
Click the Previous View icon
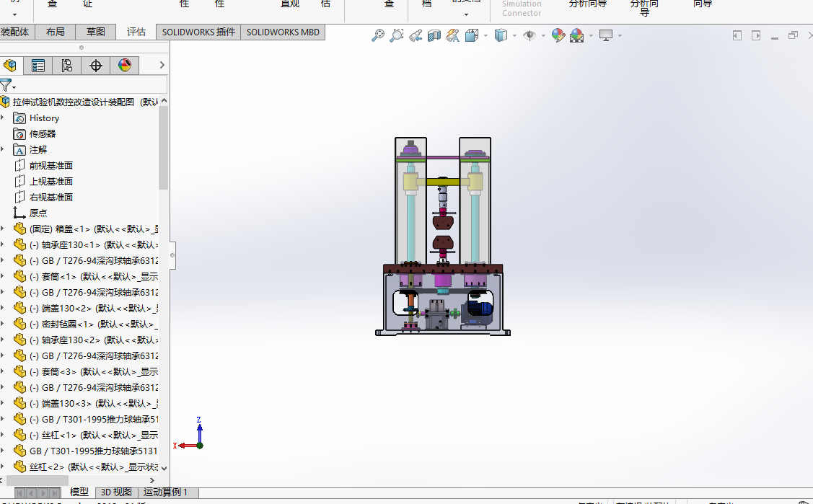(x=416, y=35)
